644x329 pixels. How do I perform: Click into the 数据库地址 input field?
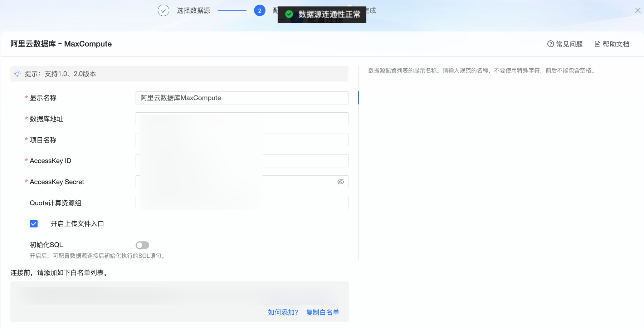point(242,119)
